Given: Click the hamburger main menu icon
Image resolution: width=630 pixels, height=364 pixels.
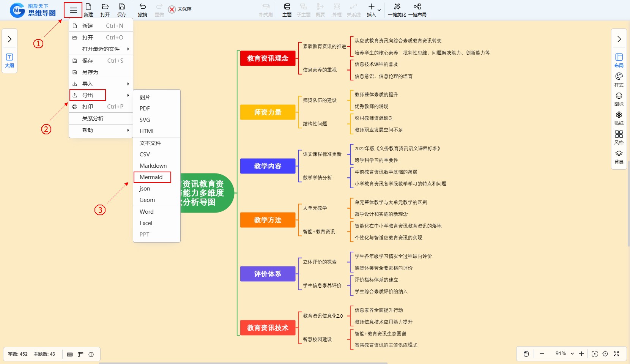Looking at the screenshot, I should click(x=73, y=10).
